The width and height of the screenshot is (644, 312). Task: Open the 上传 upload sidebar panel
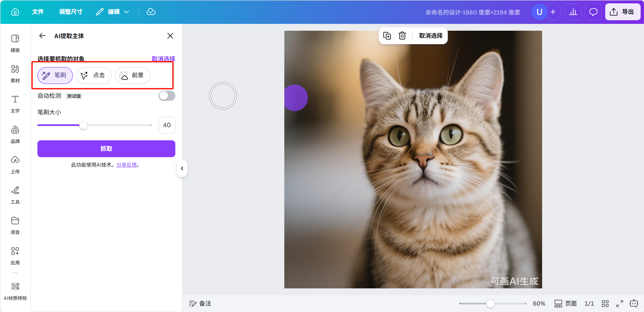(x=15, y=165)
